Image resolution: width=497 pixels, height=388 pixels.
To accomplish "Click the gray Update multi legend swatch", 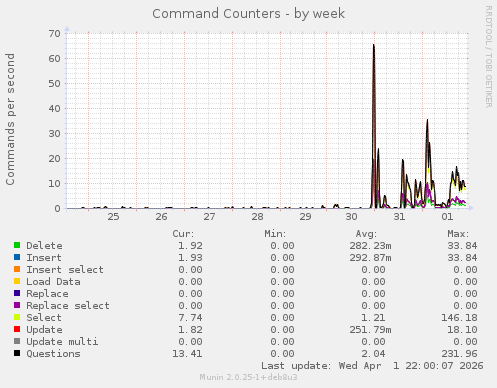I will click(x=17, y=341).
